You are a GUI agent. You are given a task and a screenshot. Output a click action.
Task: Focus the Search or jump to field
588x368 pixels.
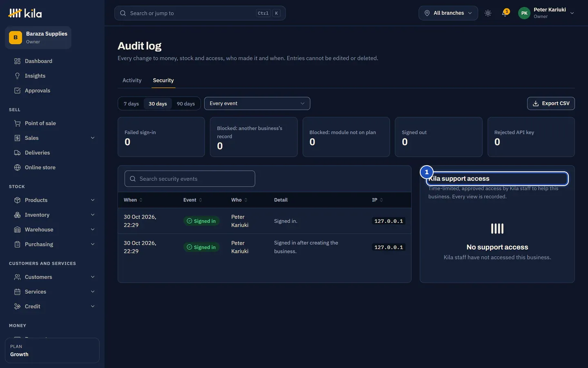click(x=200, y=13)
